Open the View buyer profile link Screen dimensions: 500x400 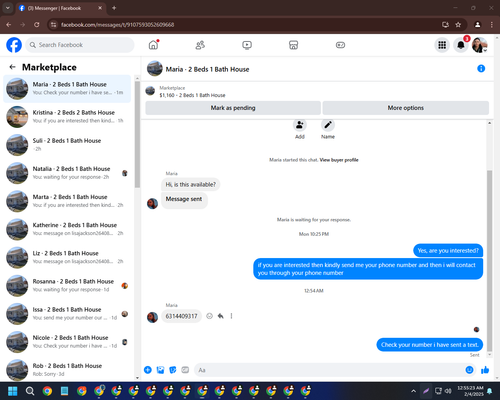click(339, 160)
